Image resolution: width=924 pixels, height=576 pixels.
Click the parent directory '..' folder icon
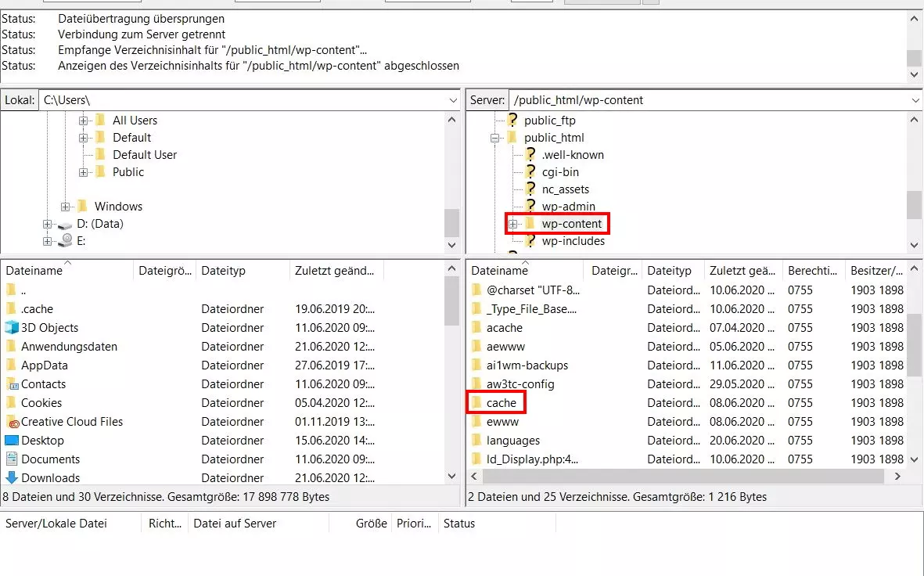tap(11, 290)
